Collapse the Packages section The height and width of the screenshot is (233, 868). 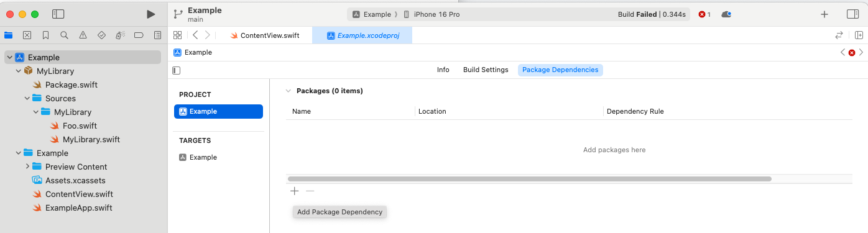tap(288, 91)
